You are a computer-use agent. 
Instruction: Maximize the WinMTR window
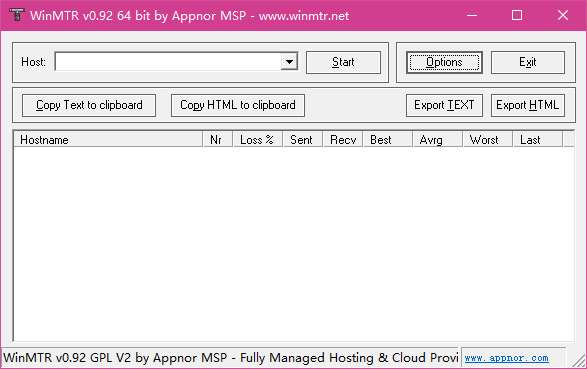coord(517,15)
